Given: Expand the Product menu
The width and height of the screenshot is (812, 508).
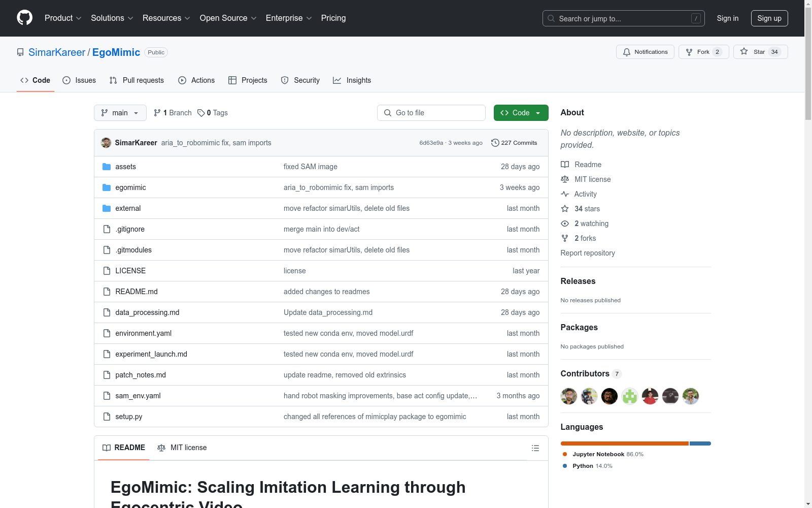Looking at the screenshot, I should (x=63, y=18).
